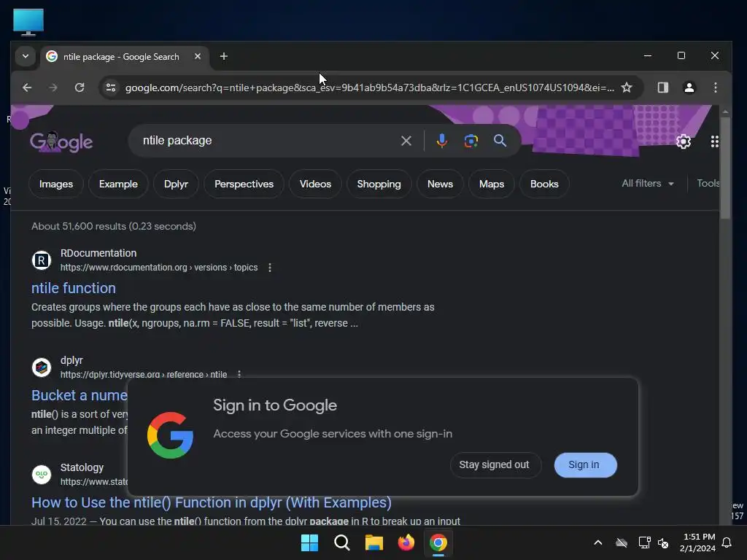Open a new tab with plus button
The height and width of the screenshot is (560, 747).
pos(223,57)
